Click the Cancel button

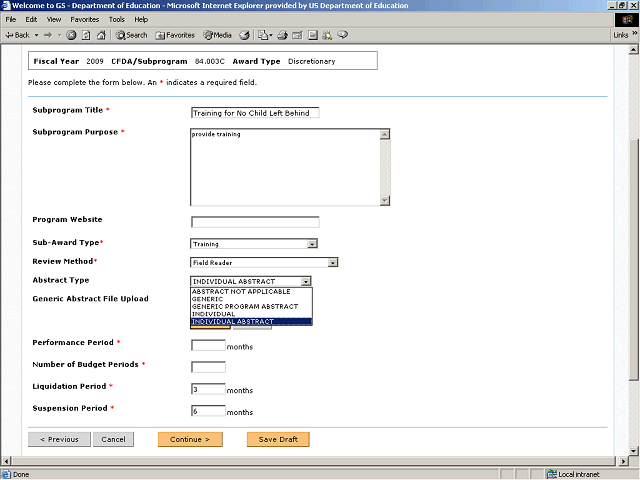[x=113, y=440]
